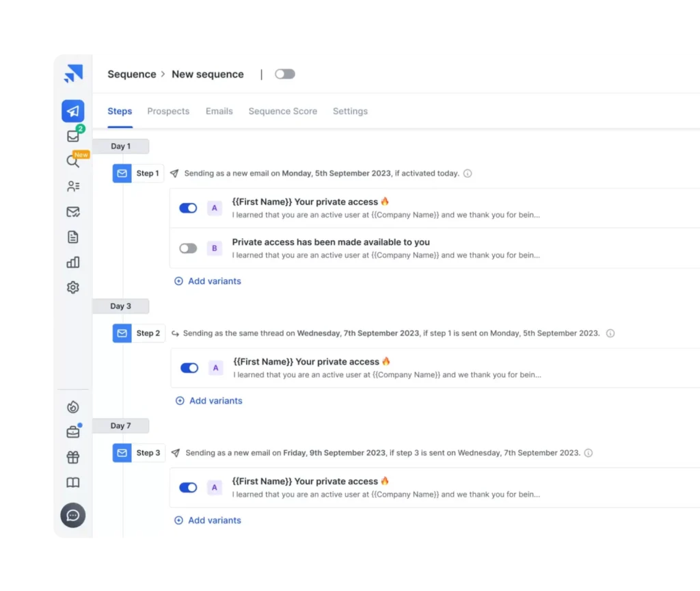Switch to the Settings tab
The height and width of the screenshot is (591, 700).
pos(350,111)
